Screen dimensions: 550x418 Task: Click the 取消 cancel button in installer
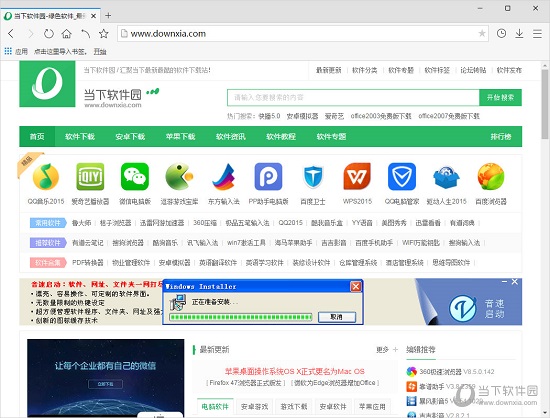337,317
